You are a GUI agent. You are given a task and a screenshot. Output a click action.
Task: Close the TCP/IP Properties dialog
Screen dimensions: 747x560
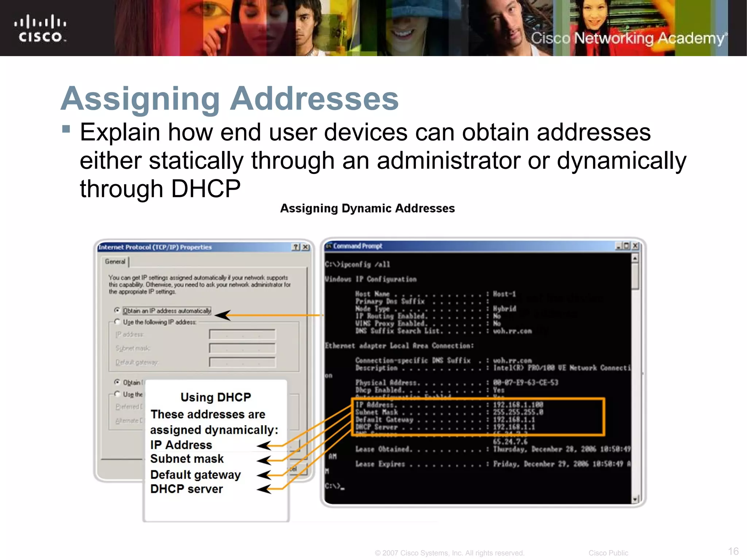pyautogui.click(x=306, y=247)
